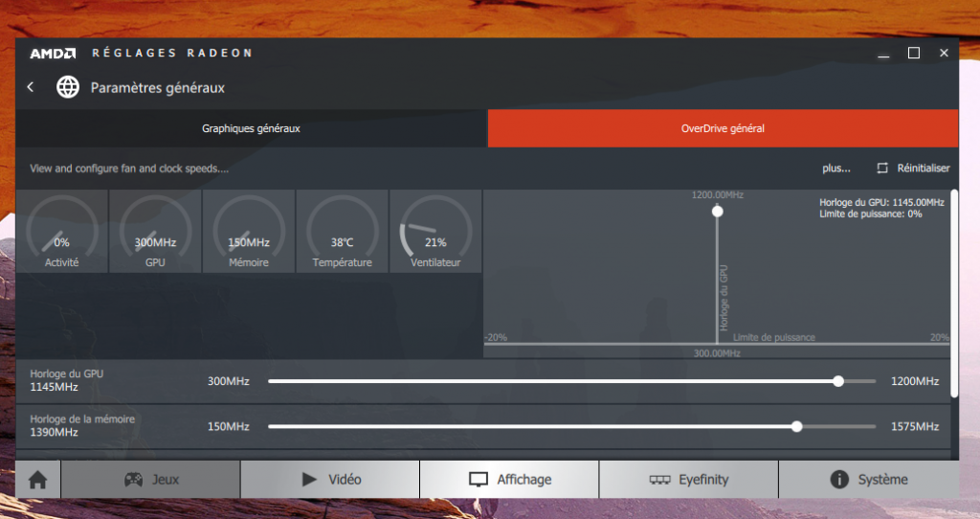Click the 'Limite de puissance: 0%' graph readout
Screen dimensions: 980x519
point(871,214)
